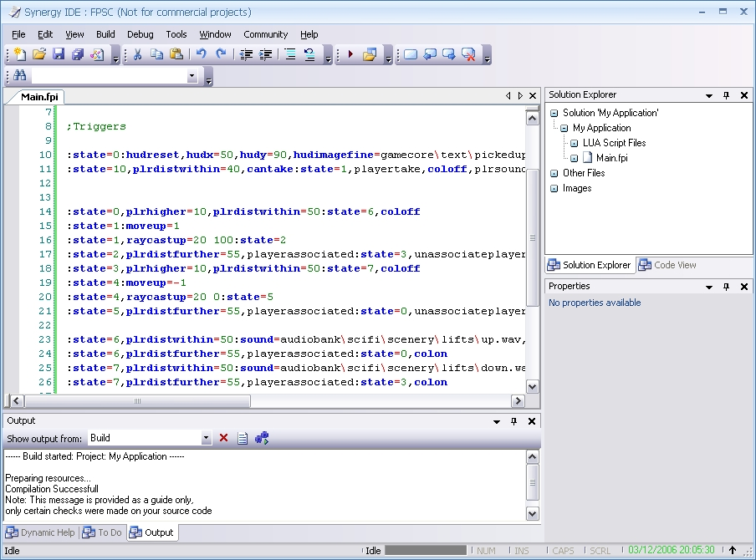This screenshot has height=560, width=756.
Task: Expand the LUA Script Files node
Action: pyautogui.click(x=575, y=143)
